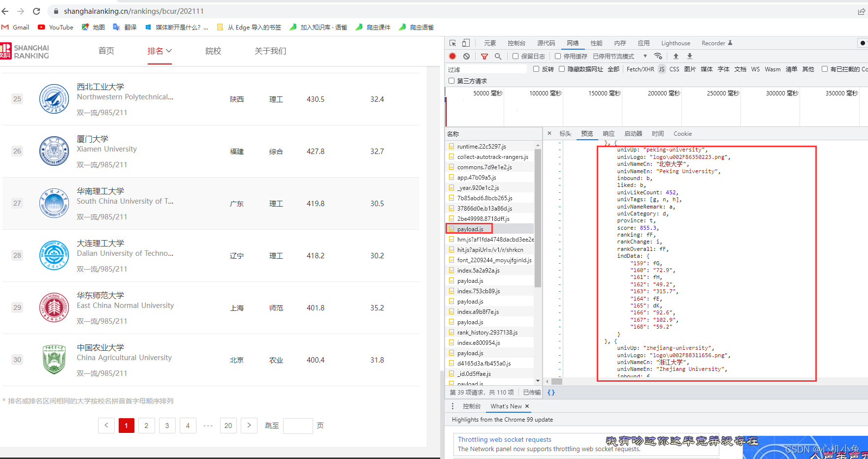Go to page 2 of rankings
Screen dimensions: 868x459
pyautogui.click(x=146, y=426)
